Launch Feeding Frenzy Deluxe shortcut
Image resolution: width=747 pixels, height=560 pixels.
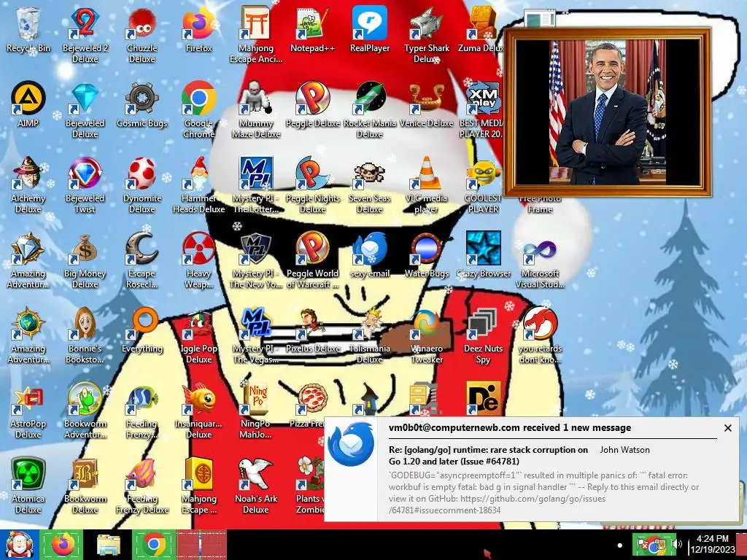coord(142,486)
